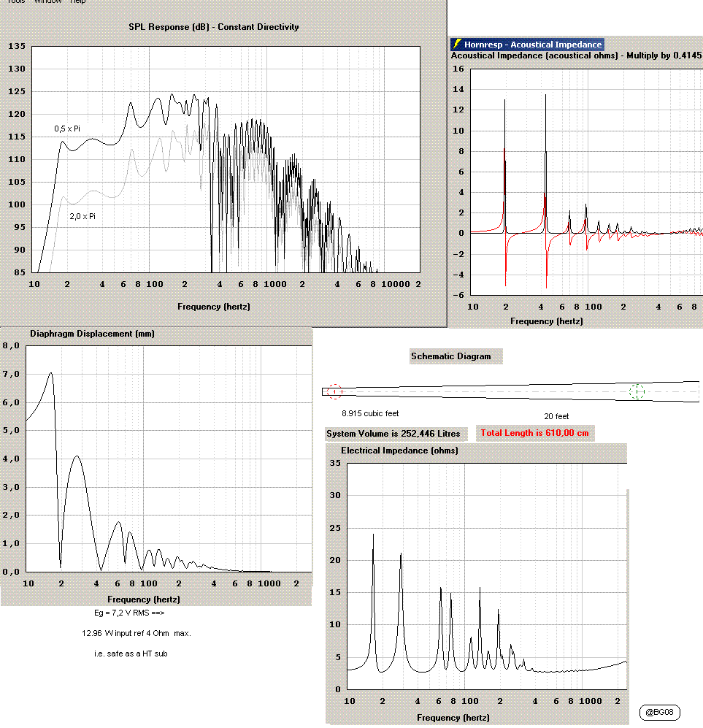703x728 pixels.
Task: Click the Electrical Impedance (ohms) heading
Action: click(399, 451)
